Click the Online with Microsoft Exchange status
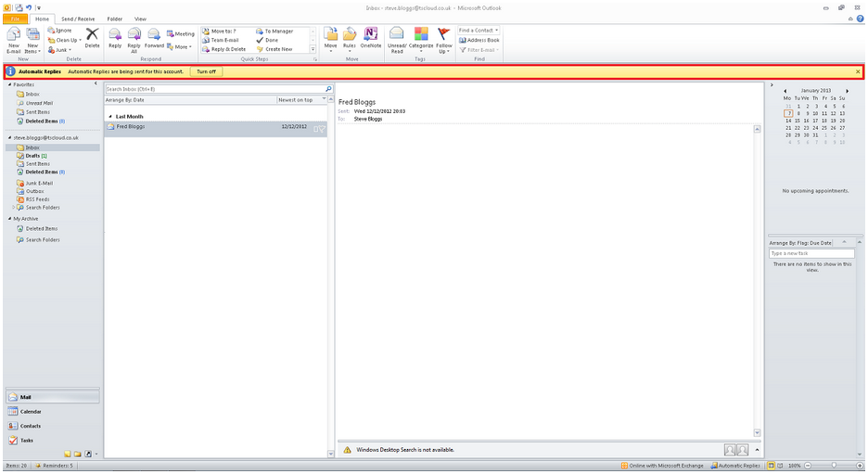The image size is (868, 474). coord(662,466)
